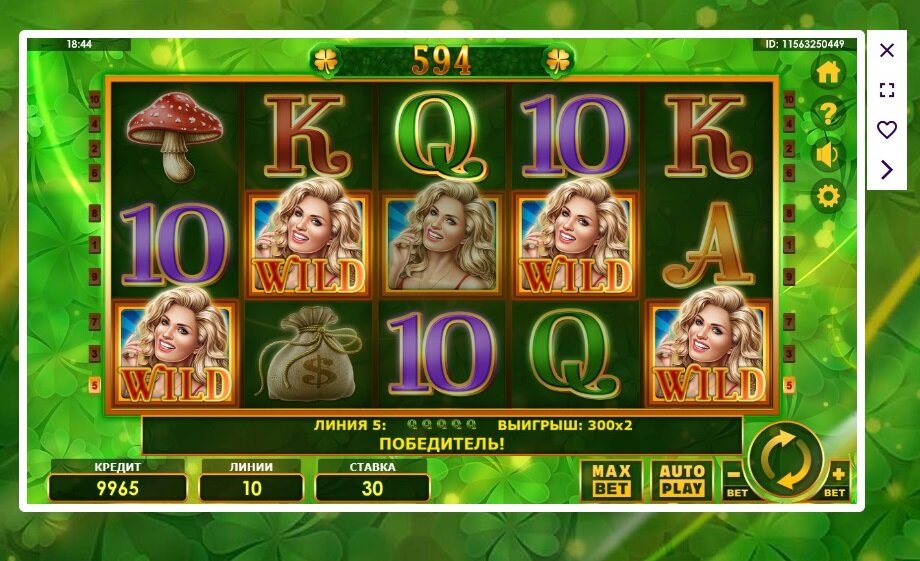Click the MAX BET button
Image resolution: width=920 pixels, height=561 pixels.
[611, 480]
